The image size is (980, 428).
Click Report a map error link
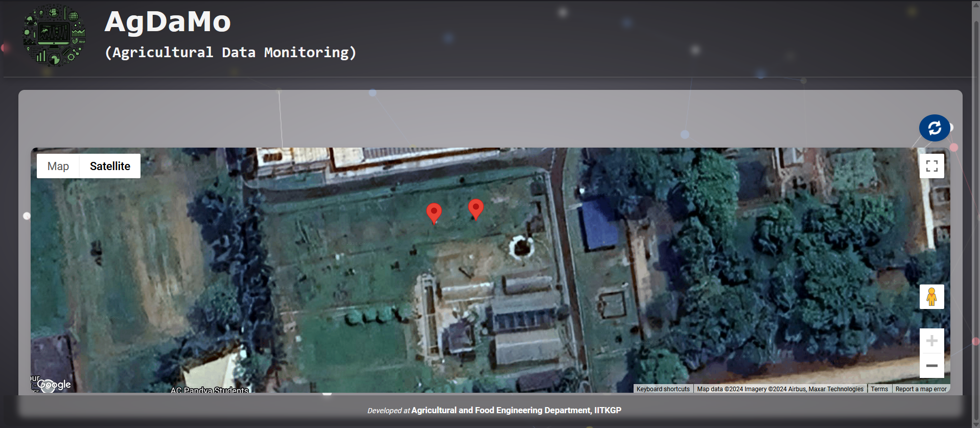click(921, 389)
